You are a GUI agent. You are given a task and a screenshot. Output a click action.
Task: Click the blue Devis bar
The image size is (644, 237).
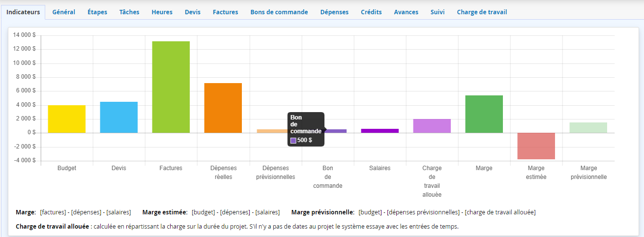(119, 118)
